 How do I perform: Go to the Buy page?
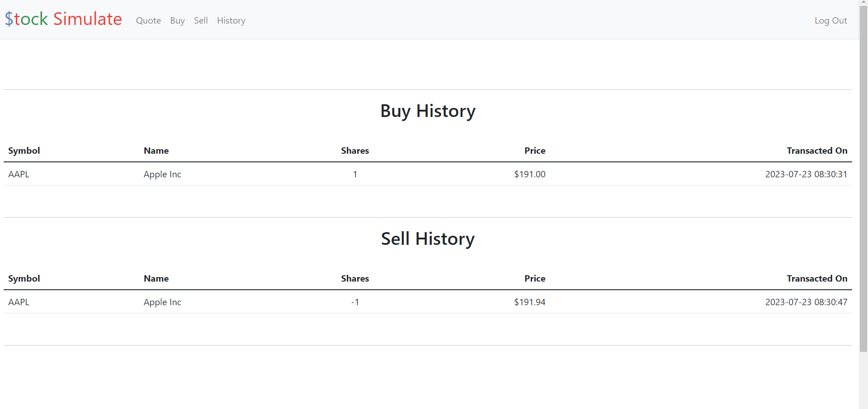[178, 20]
